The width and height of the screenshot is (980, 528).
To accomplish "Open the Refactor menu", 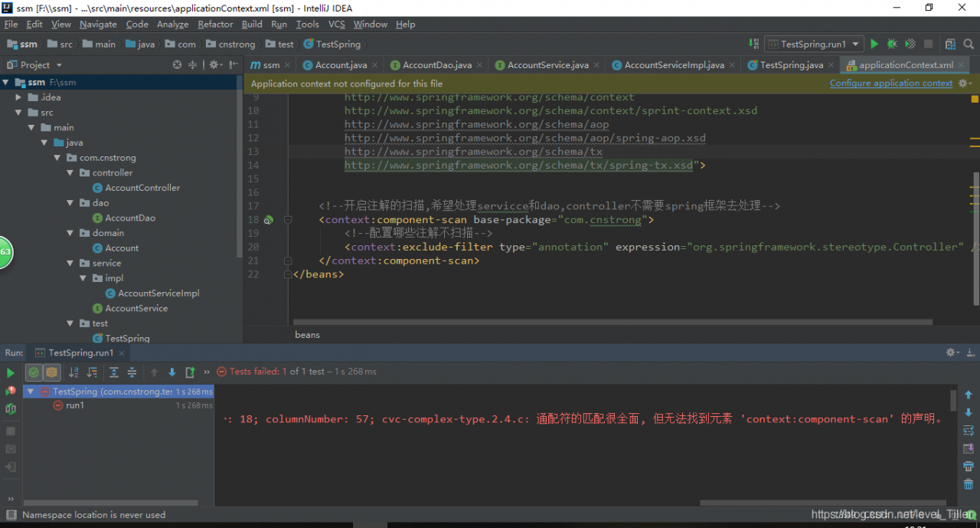I will point(215,24).
